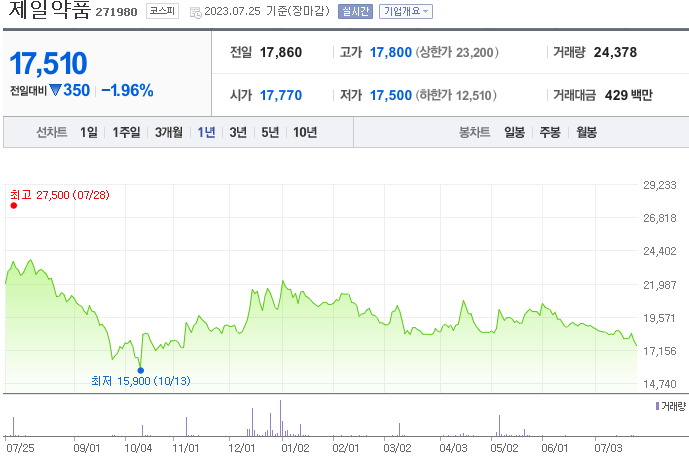The image size is (689, 466).
Task: Click the tallest volume bar near 01/02
Action: pos(280,418)
